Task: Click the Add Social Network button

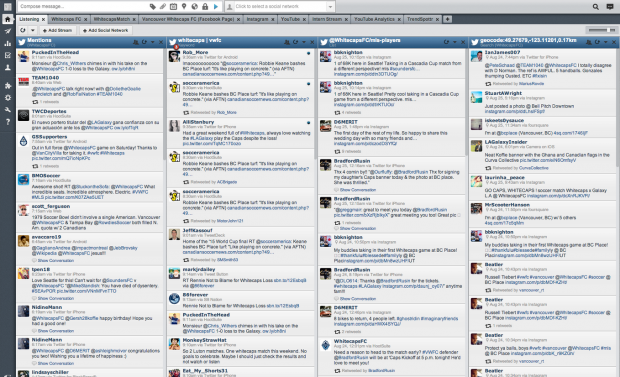Action: (106, 30)
